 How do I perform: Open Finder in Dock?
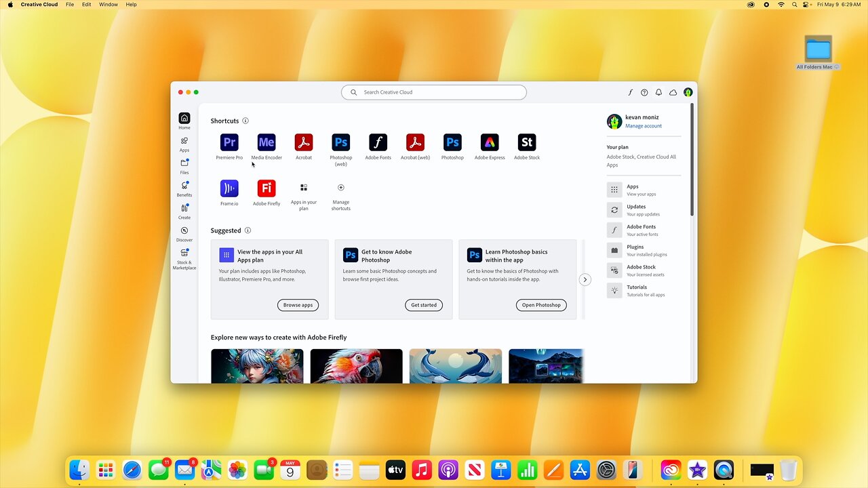click(x=80, y=470)
